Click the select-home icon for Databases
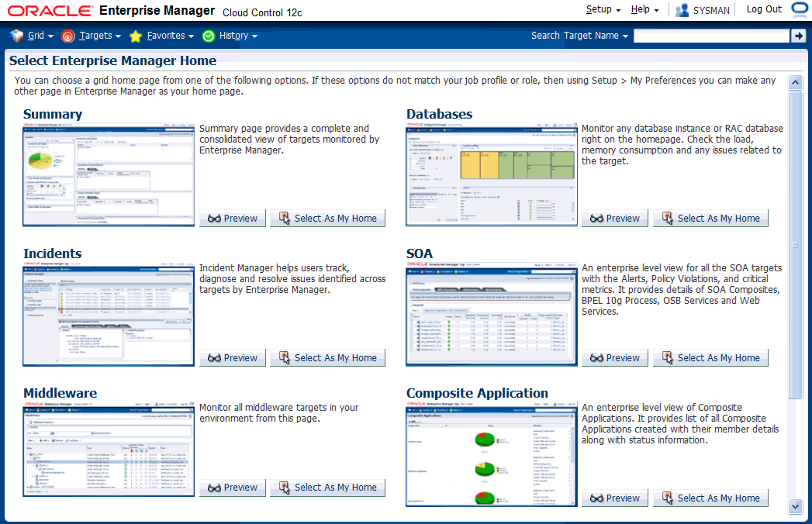 (668, 218)
